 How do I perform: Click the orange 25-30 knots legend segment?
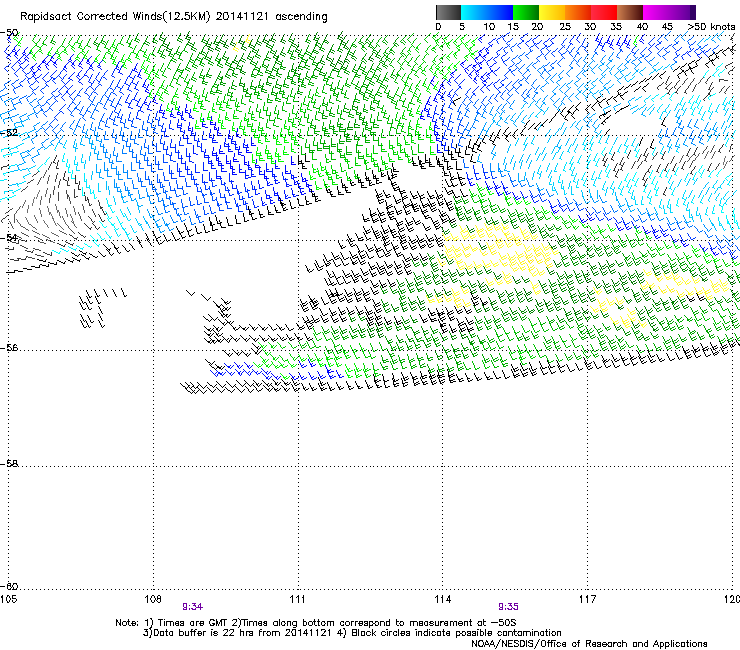coord(578,12)
